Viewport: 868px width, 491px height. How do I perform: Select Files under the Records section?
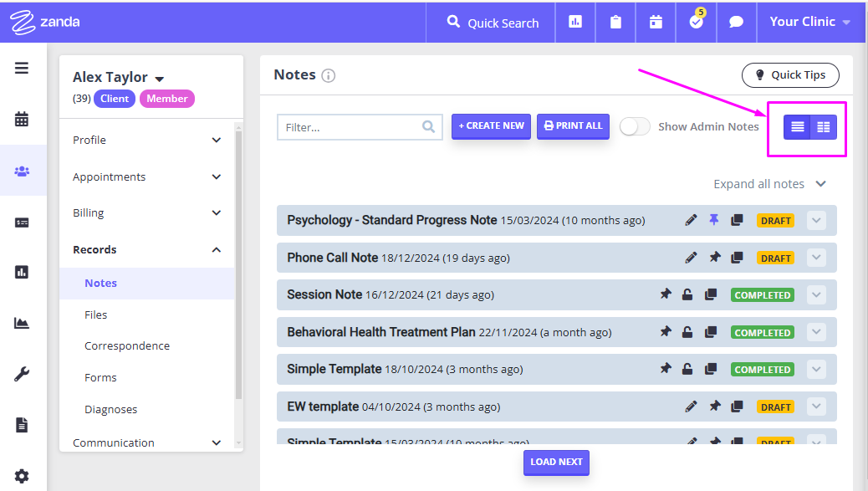[x=96, y=315]
